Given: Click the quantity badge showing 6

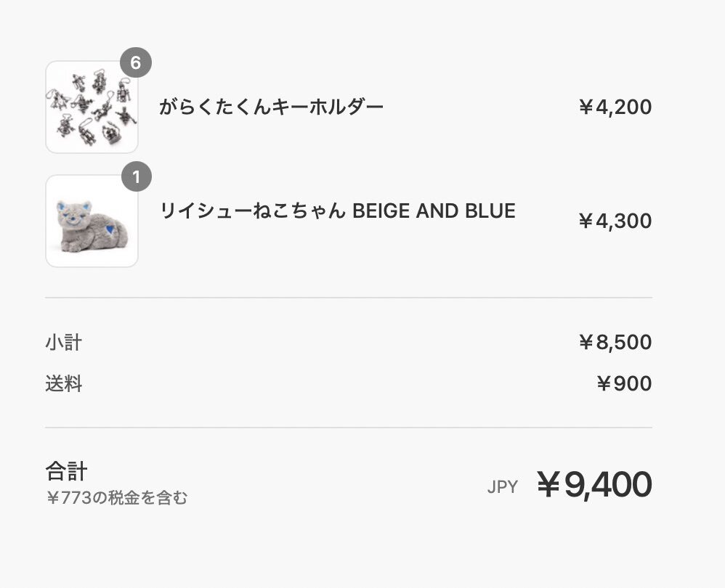Looking at the screenshot, I should point(135,62).
